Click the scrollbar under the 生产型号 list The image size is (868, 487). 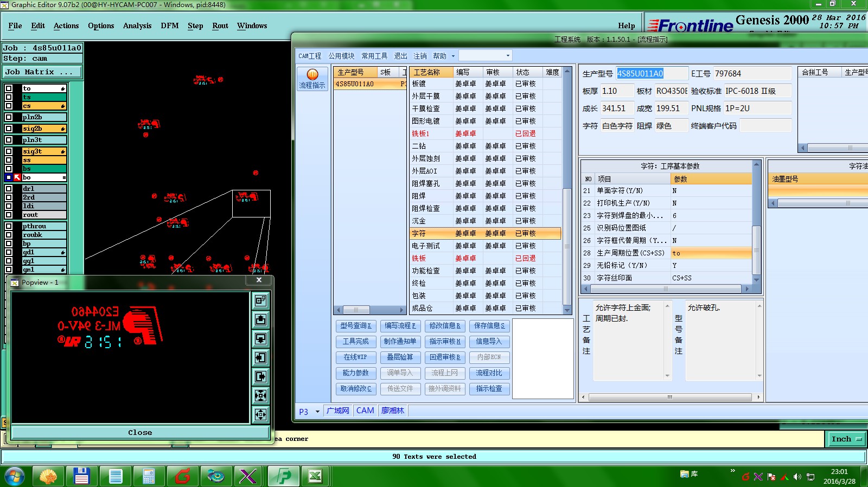tap(370, 310)
